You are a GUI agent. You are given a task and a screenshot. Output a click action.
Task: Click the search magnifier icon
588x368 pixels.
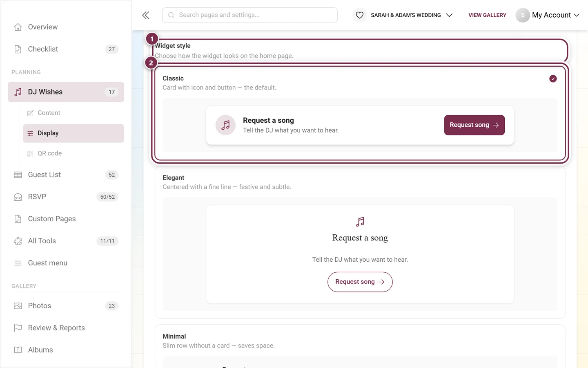click(171, 15)
